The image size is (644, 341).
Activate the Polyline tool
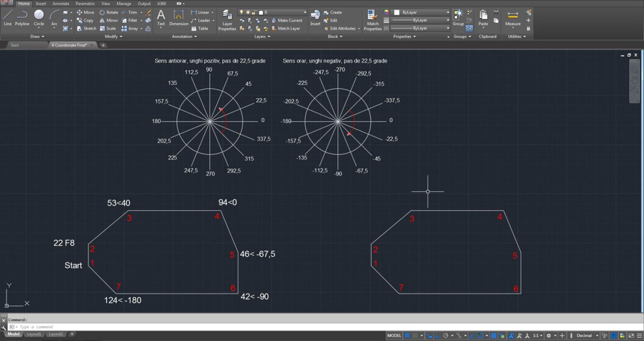(22, 18)
